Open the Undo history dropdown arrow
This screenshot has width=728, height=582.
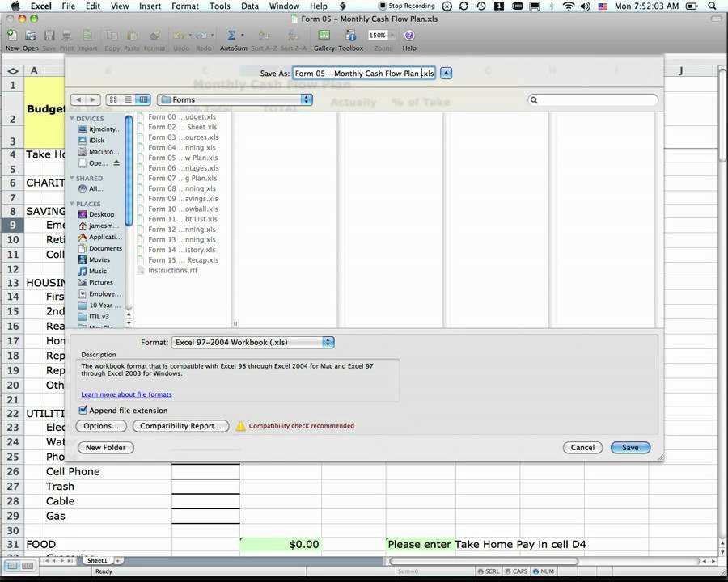(x=189, y=36)
